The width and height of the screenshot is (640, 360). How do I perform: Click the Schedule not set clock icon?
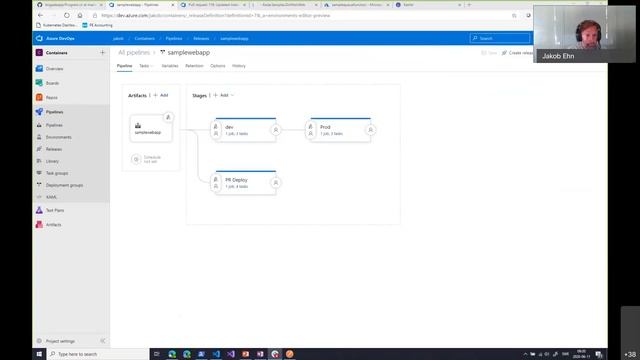[136, 159]
